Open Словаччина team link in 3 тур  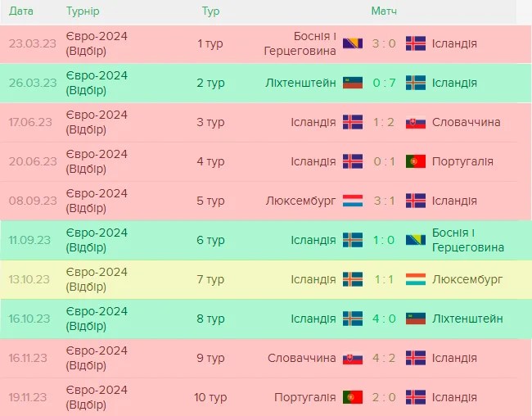466,122
